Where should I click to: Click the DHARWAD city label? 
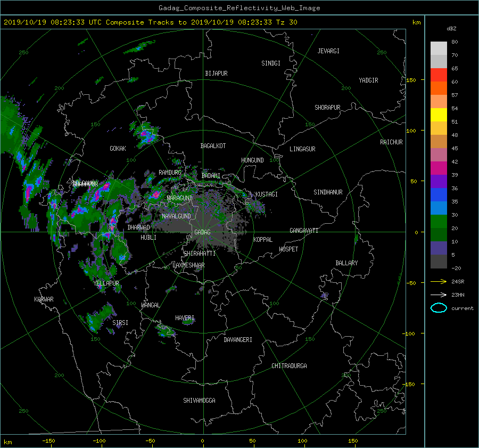138,227
